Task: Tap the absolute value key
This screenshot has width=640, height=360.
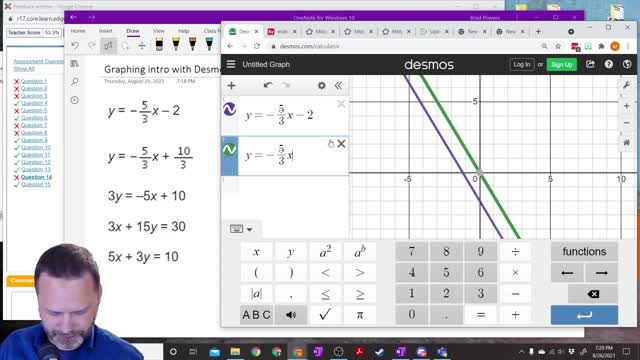Action: 256,293
